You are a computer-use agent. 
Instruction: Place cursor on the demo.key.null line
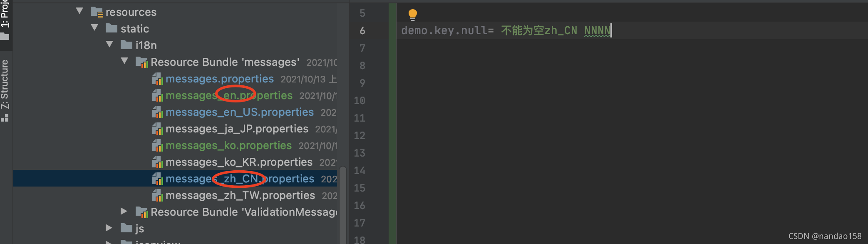click(499, 30)
